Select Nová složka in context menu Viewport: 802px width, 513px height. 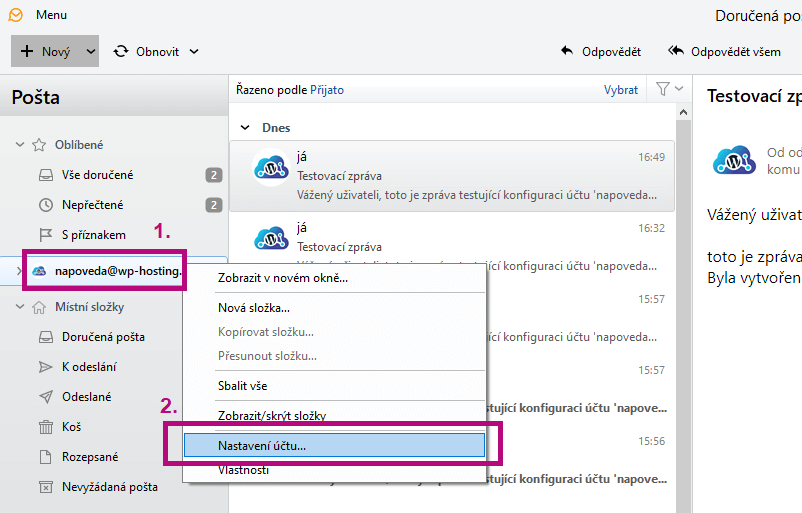(254, 308)
